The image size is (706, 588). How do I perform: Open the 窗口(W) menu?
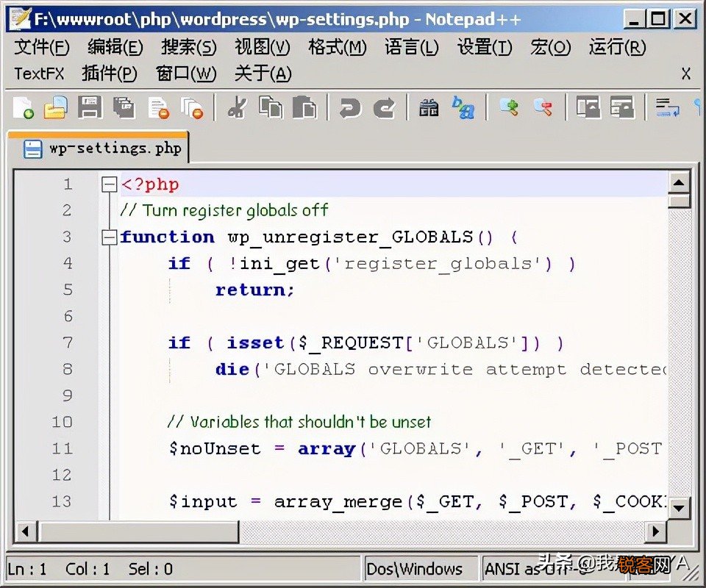point(186,73)
